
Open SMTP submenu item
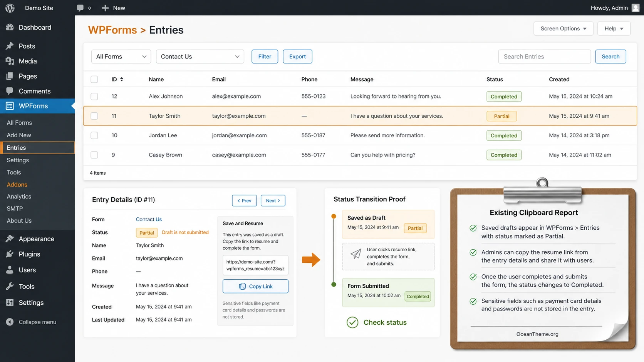[x=15, y=209]
